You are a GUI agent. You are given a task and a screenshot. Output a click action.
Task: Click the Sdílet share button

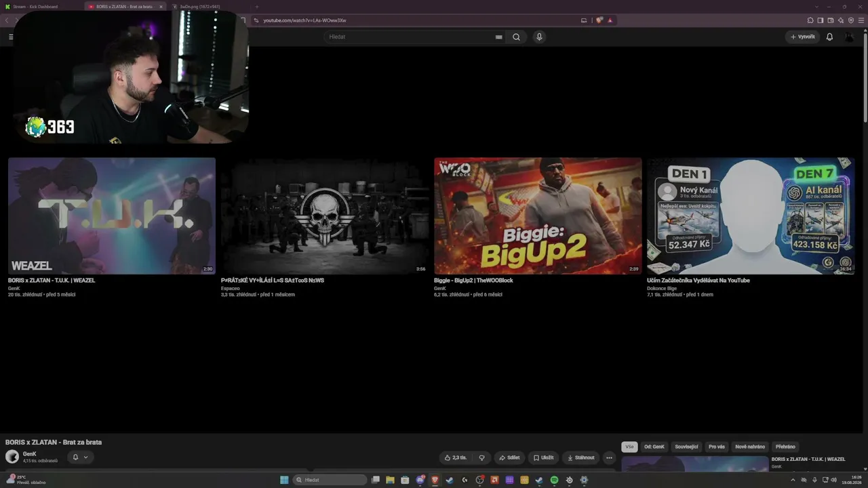coord(509,457)
